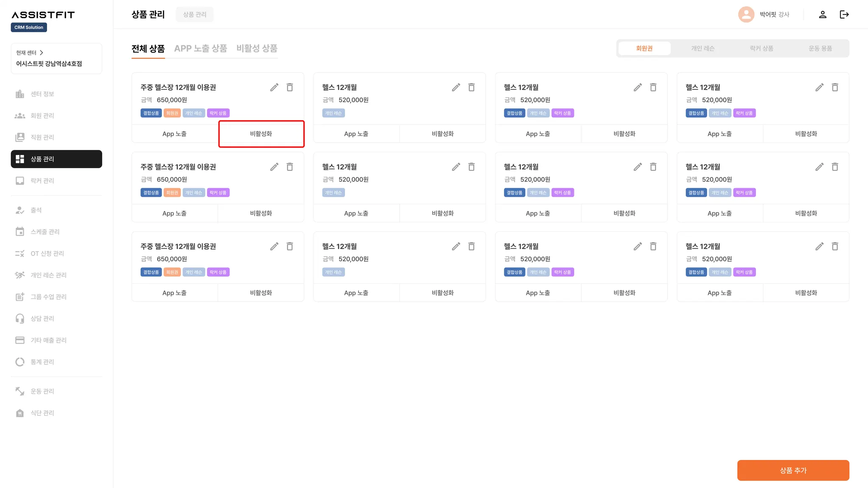Select 개인 레슨 category segment

[x=703, y=48]
